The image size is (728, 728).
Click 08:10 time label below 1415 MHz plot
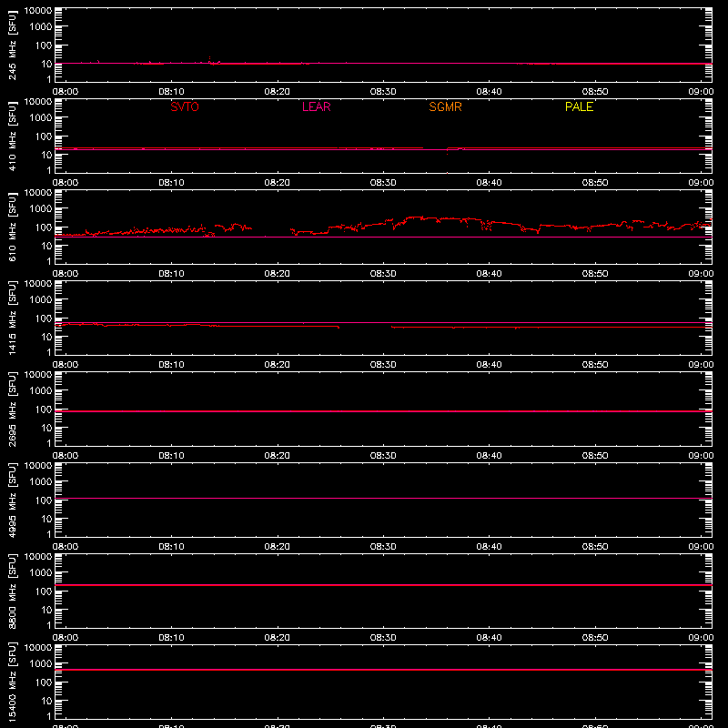[171, 365]
